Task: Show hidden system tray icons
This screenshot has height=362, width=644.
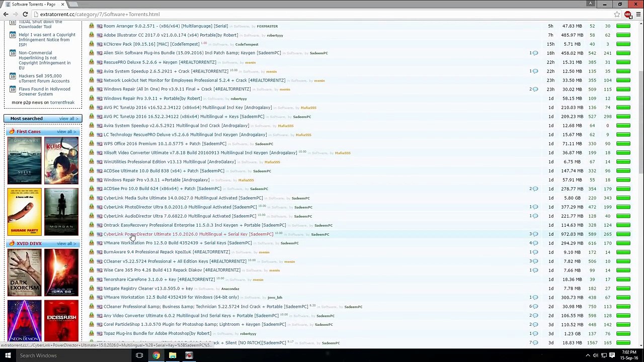Action: pyautogui.click(x=588, y=355)
